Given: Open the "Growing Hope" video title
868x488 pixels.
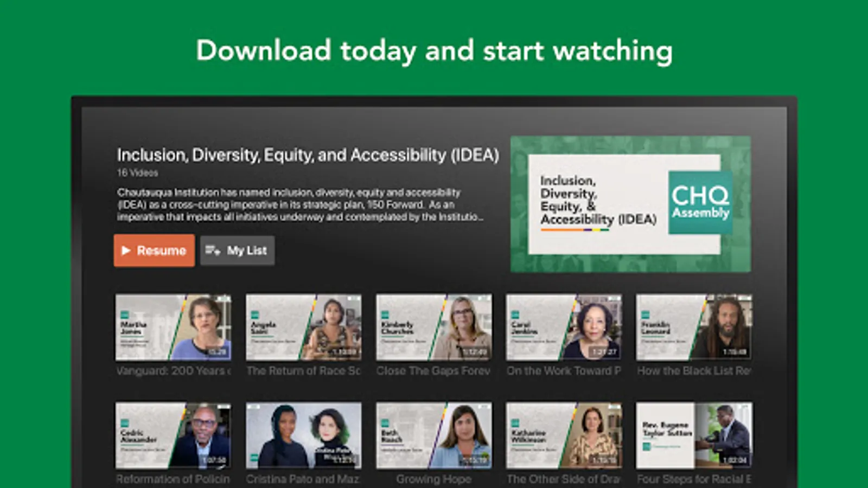Looking at the screenshot, I should [x=433, y=479].
